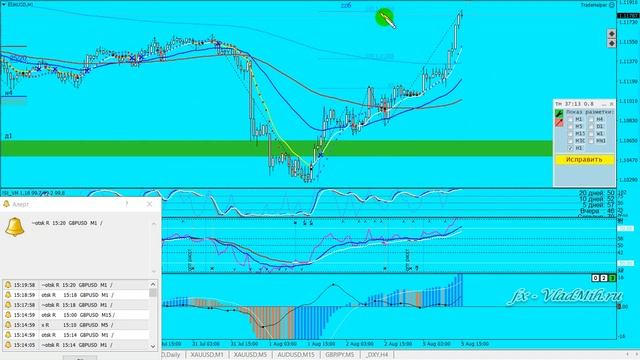Click the alert history list's down arrow
Viewport: 640px width, 360px height.
(x=153, y=346)
